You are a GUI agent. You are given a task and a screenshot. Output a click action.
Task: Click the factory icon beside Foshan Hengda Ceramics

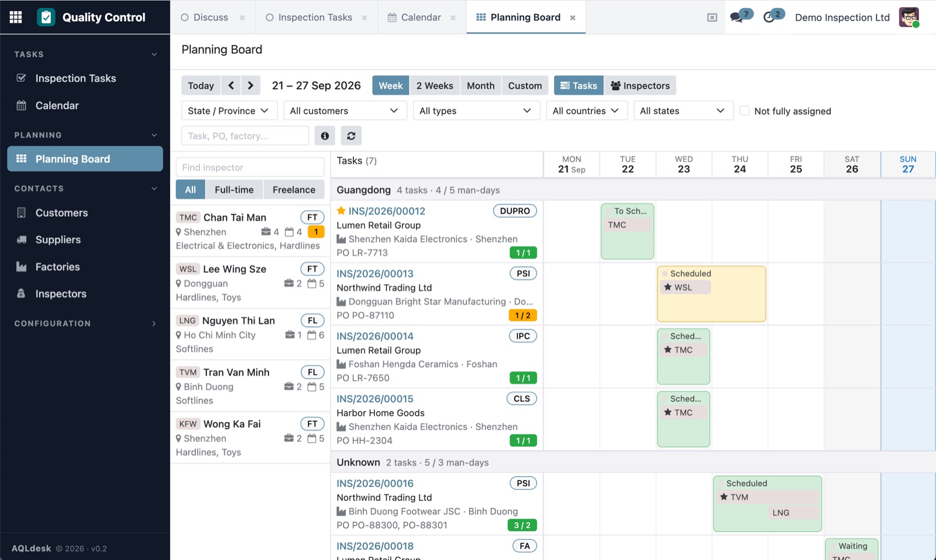[341, 364]
